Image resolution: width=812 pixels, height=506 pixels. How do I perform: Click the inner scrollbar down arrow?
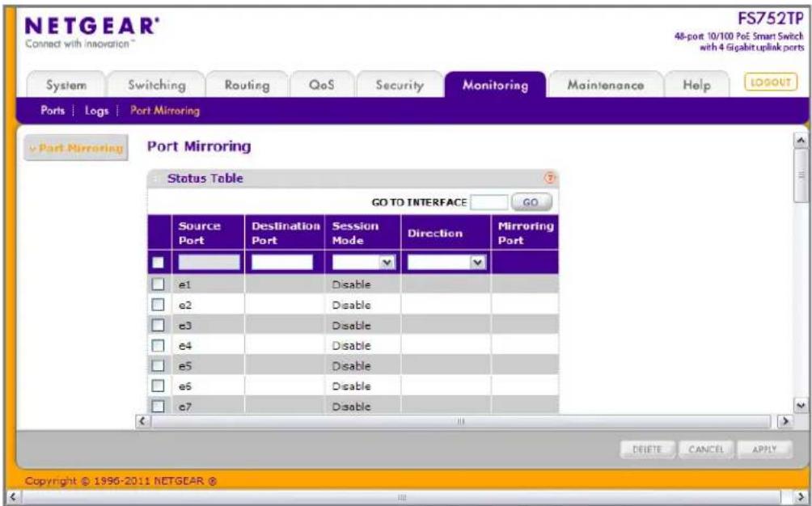(801, 405)
